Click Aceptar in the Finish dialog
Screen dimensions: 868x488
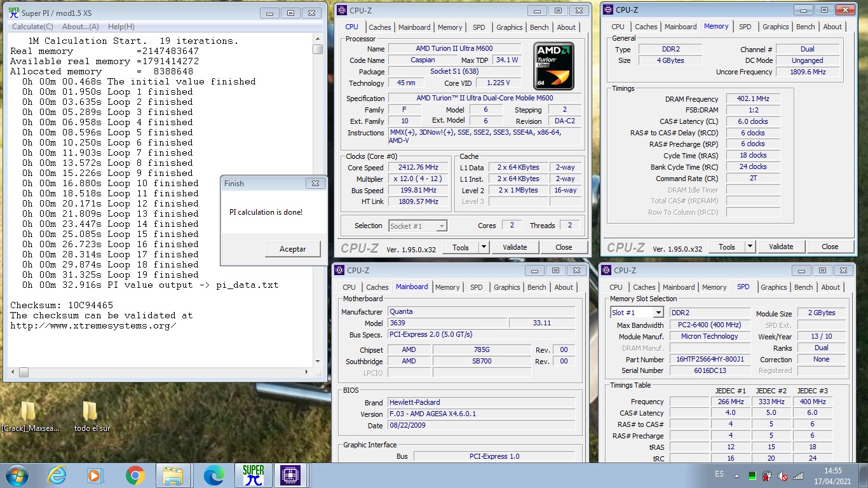point(292,249)
